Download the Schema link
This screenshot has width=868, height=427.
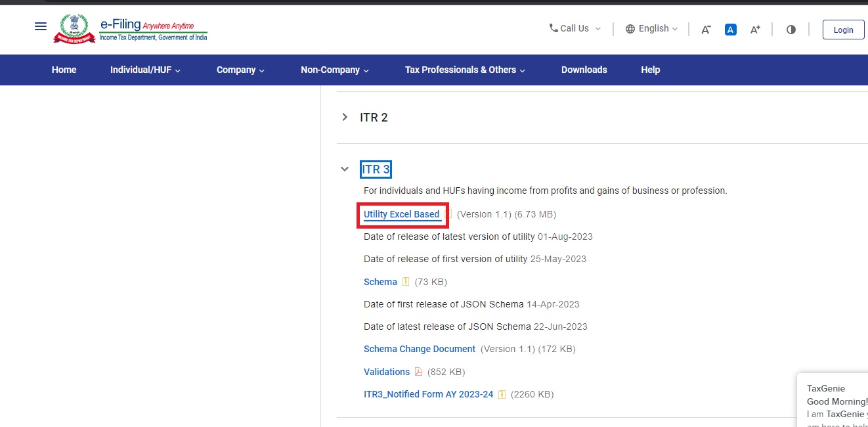[x=380, y=282]
